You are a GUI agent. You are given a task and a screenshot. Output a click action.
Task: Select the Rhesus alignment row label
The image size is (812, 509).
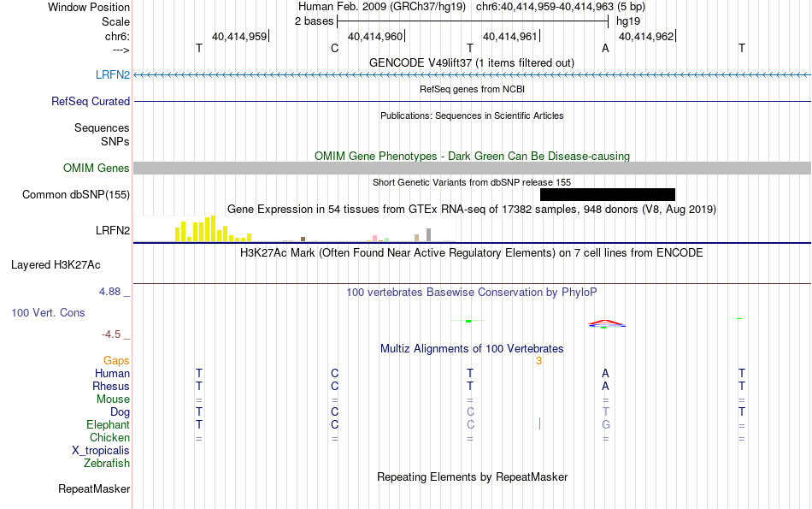pos(111,386)
